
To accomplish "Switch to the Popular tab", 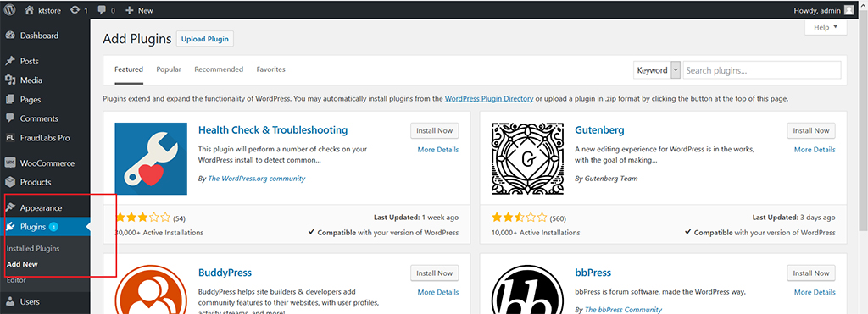I will pyautogui.click(x=169, y=69).
